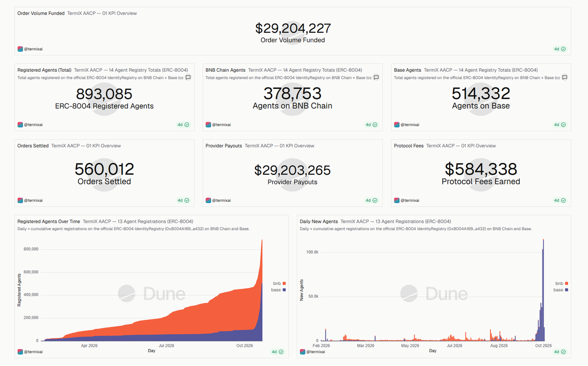Click the termixai avatar in Registered Agents Over Time chart

pyautogui.click(x=20, y=352)
